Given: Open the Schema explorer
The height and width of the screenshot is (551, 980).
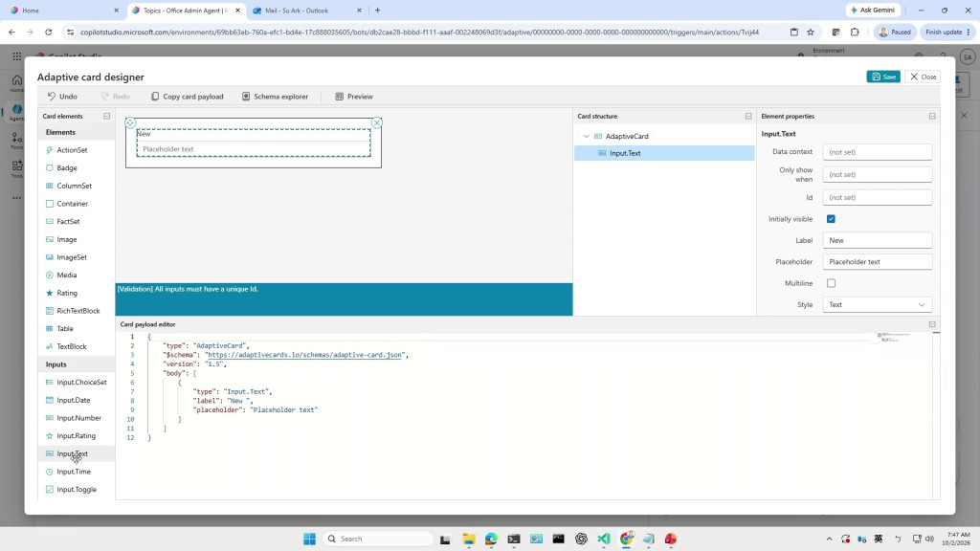Looking at the screenshot, I should click(275, 97).
